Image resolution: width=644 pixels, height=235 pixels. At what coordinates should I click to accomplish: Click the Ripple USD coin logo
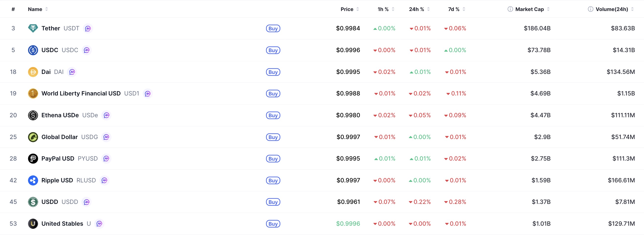pyautogui.click(x=33, y=180)
